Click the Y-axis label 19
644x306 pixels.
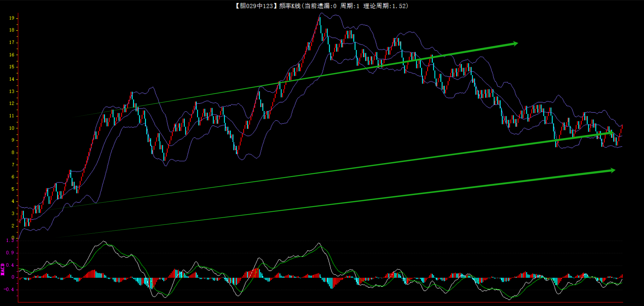(x=12, y=18)
